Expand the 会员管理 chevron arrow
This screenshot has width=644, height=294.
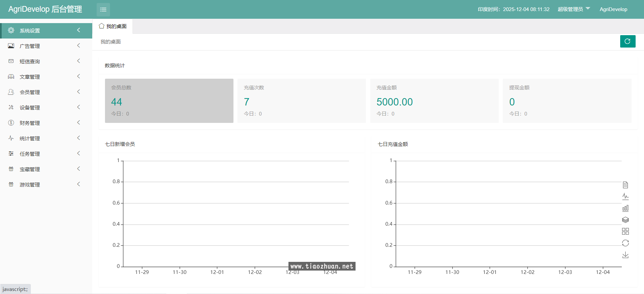(78, 92)
